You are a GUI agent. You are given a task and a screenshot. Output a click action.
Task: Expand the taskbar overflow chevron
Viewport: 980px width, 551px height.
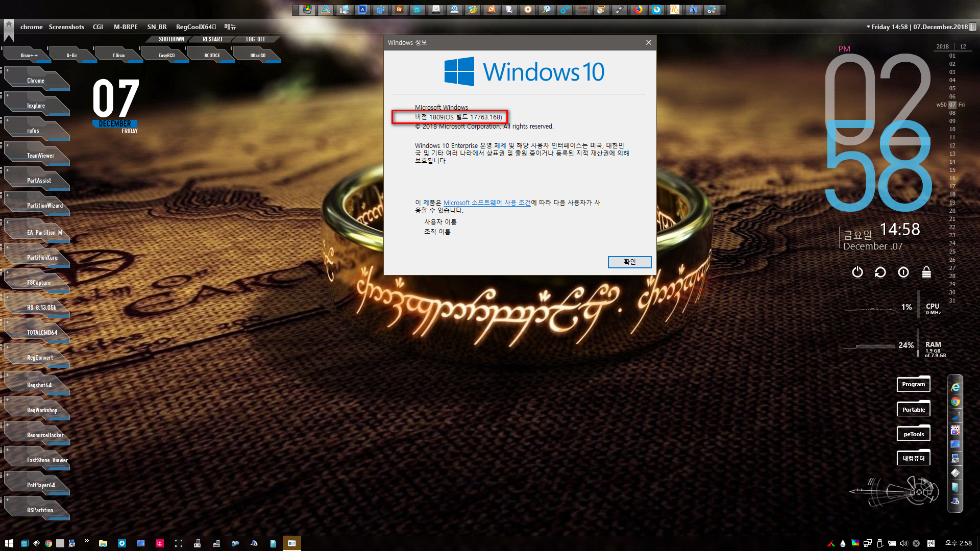pos(86,541)
